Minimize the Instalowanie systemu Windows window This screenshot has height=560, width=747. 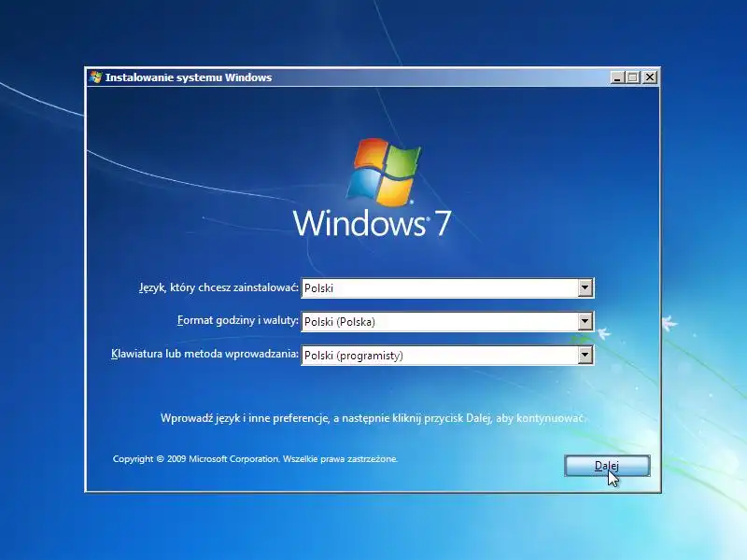[617, 77]
